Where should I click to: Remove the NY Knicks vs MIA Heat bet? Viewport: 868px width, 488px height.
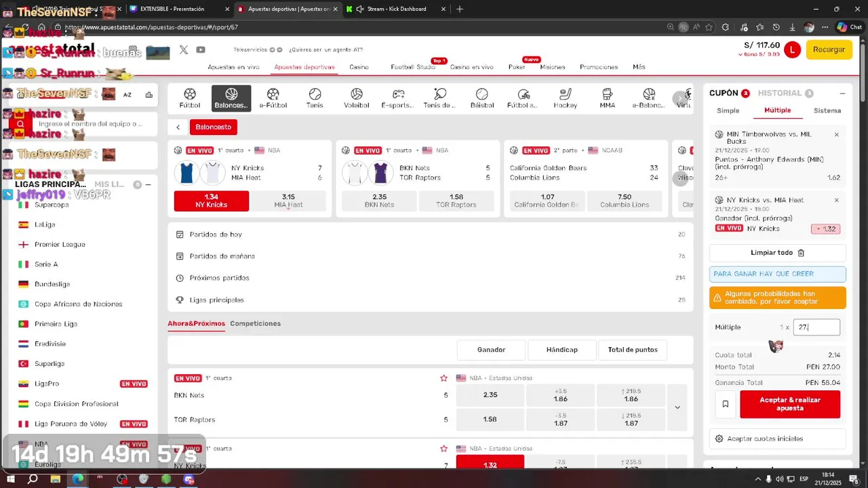[x=836, y=200]
